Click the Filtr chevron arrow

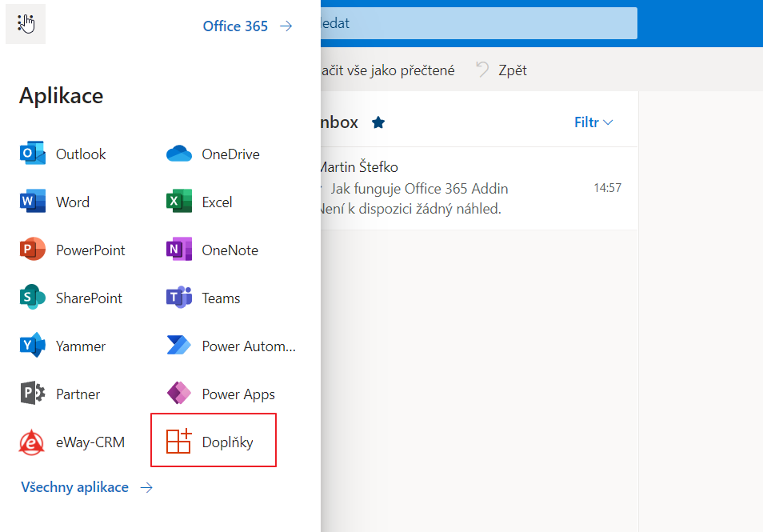[x=608, y=122]
